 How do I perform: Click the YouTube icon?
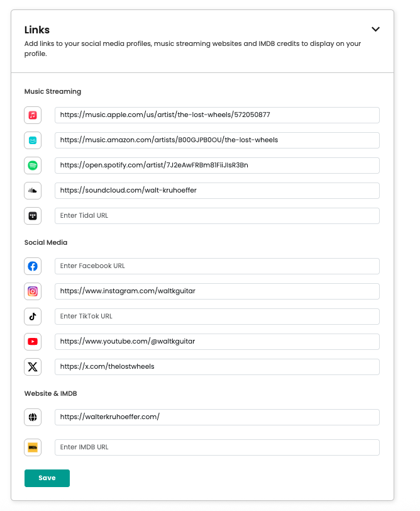point(32,342)
